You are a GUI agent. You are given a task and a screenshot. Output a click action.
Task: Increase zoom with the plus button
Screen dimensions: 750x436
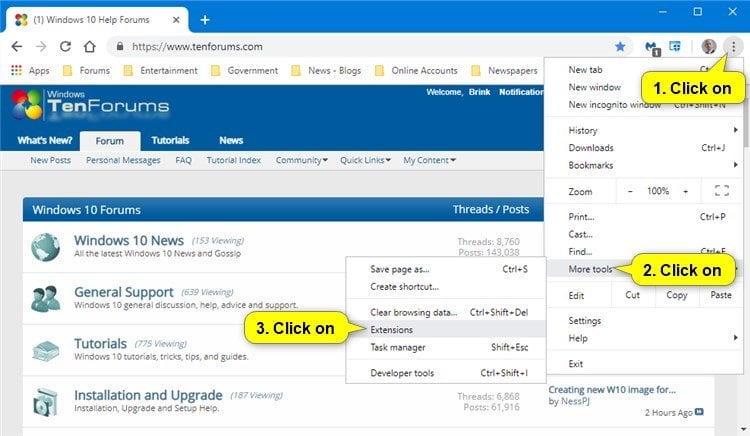(x=685, y=191)
